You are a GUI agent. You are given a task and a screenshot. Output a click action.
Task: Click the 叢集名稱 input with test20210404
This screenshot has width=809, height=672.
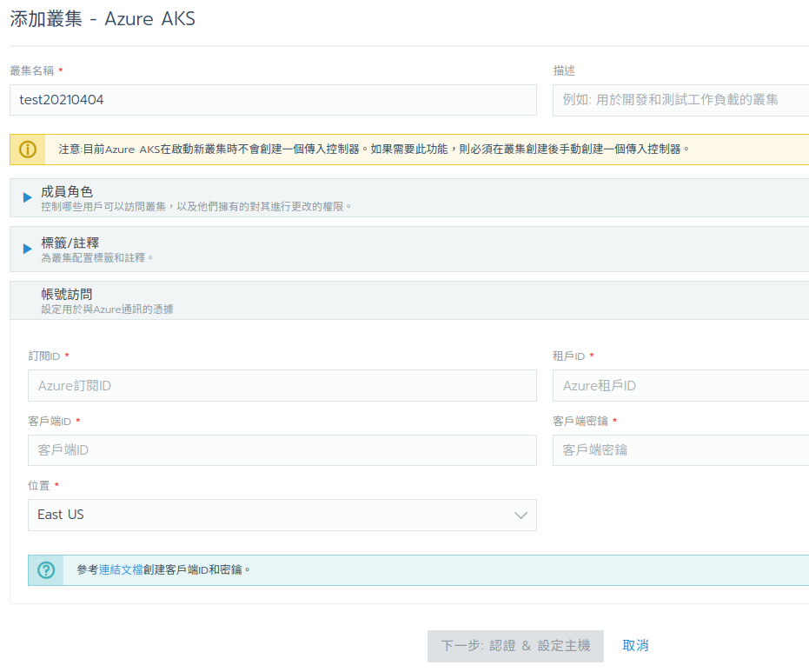[273, 100]
